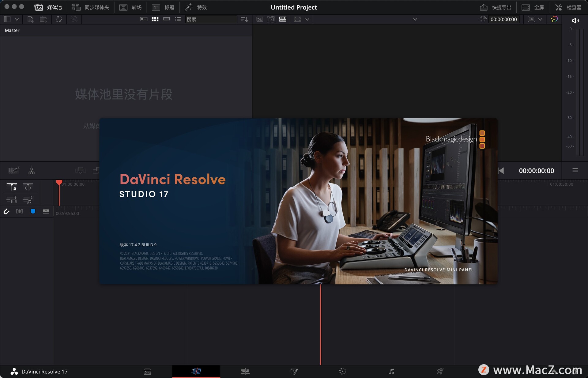Click the blue marker flag icon
Viewport: 588px width, 378px height.
(33, 211)
